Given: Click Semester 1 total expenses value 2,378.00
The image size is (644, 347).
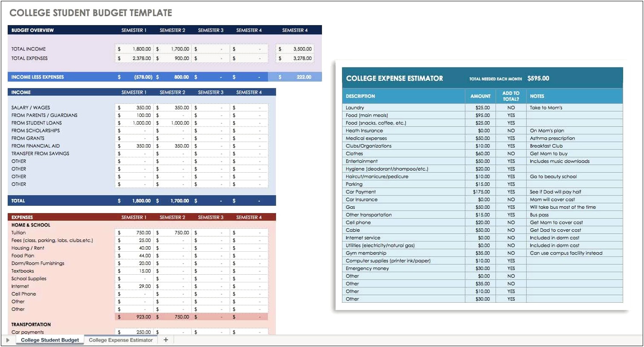Looking at the screenshot, I should click(x=134, y=58).
